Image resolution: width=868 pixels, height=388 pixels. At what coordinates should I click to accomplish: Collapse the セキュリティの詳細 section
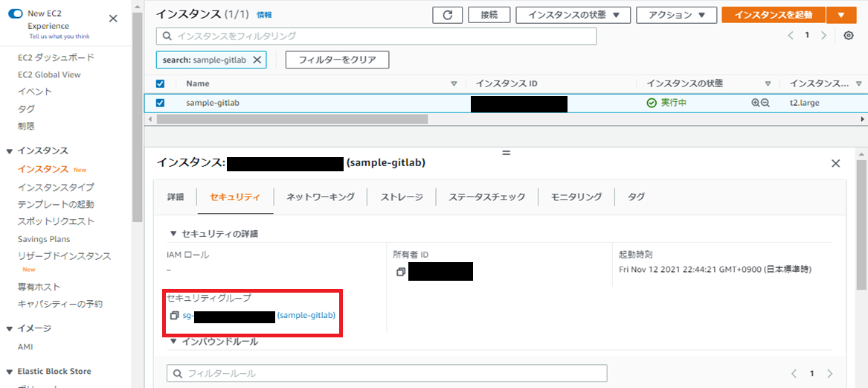[173, 233]
